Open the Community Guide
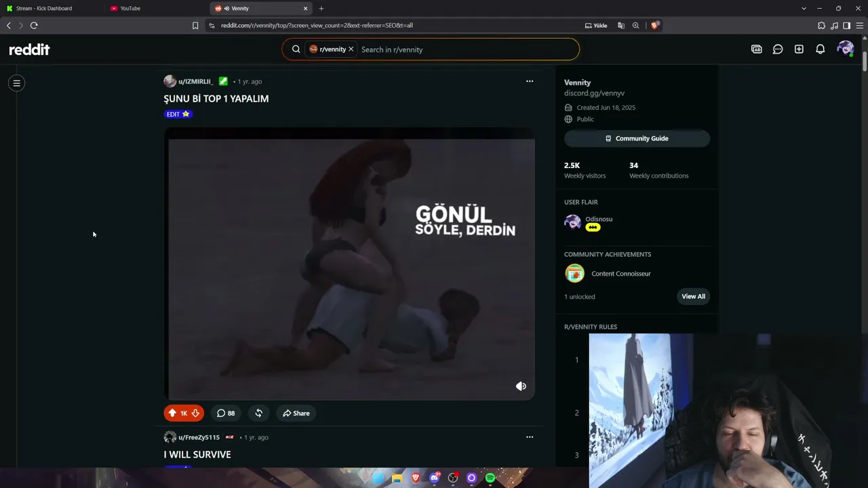868x488 pixels. tap(637, 138)
